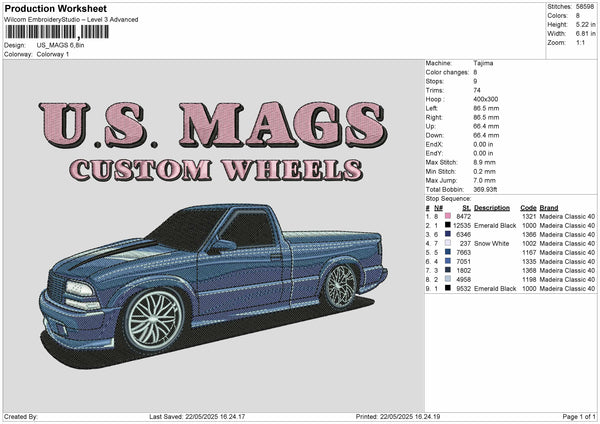The height and width of the screenshot is (424, 600).
Task: Click the Up: measurement label
Action: coord(430,126)
